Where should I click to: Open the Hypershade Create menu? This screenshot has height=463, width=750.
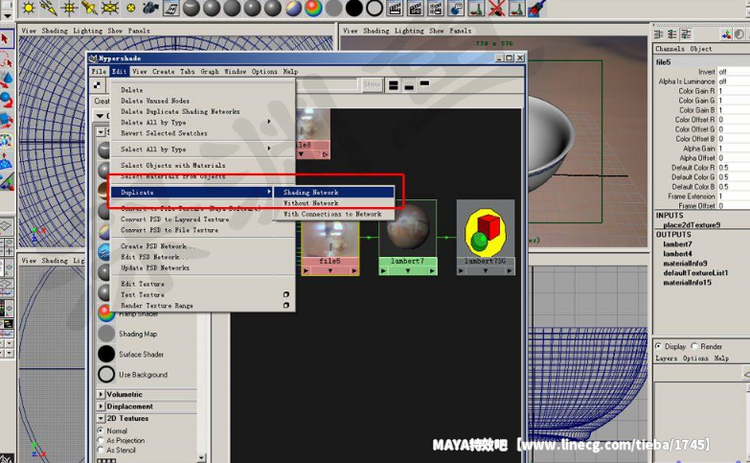(x=163, y=71)
